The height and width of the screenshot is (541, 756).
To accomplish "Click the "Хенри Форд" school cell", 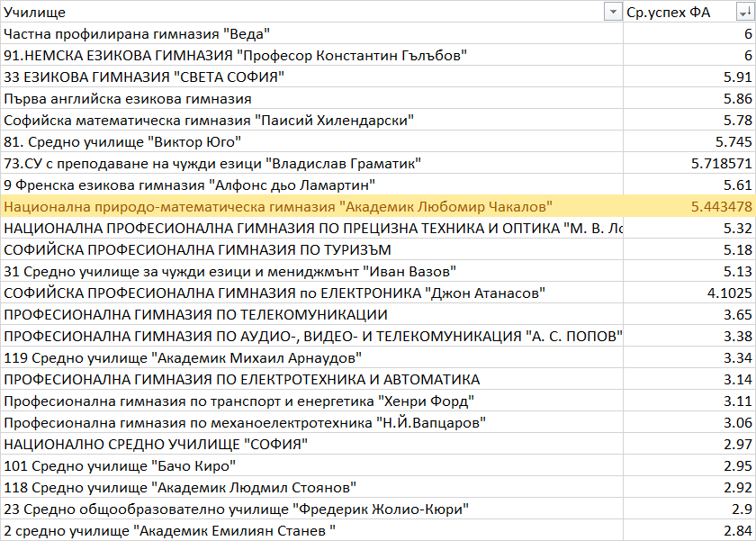I will click(239, 401).
